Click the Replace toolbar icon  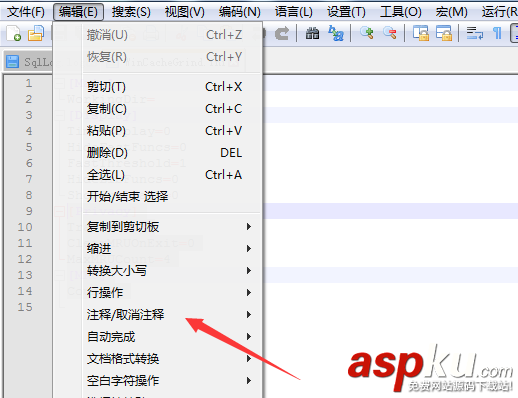click(x=336, y=33)
